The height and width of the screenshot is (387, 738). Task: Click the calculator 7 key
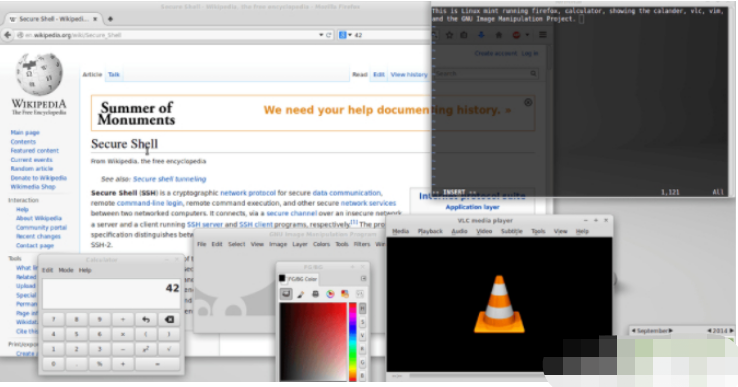[54, 320]
